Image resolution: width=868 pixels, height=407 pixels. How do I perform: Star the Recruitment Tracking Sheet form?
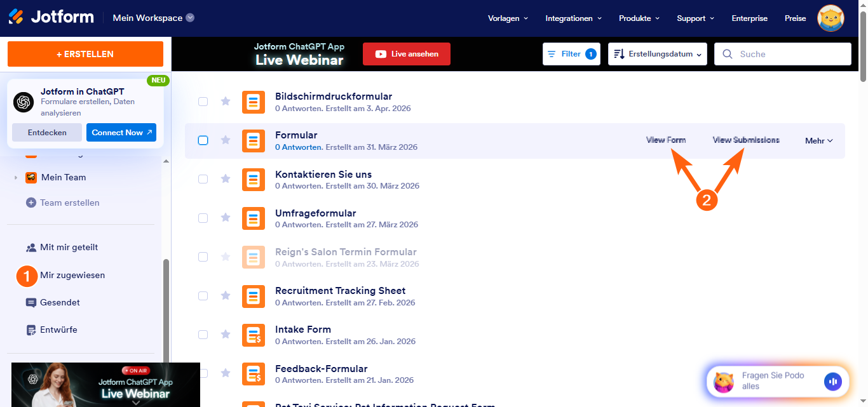click(225, 296)
